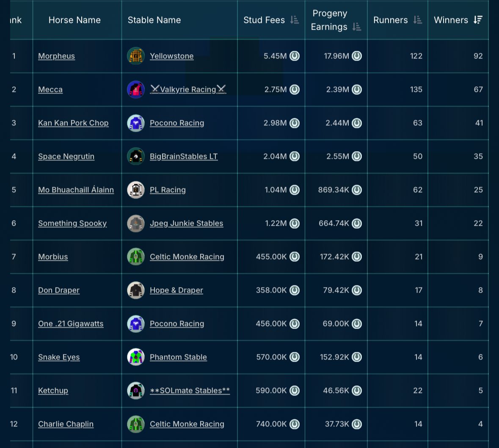Click token icon beside 2.75M stud fee

[x=295, y=89]
